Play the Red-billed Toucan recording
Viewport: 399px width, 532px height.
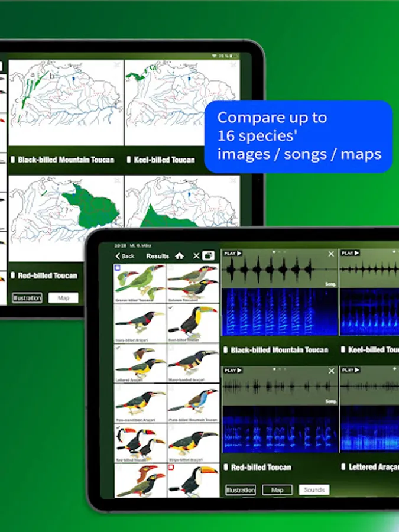[233, 370]
